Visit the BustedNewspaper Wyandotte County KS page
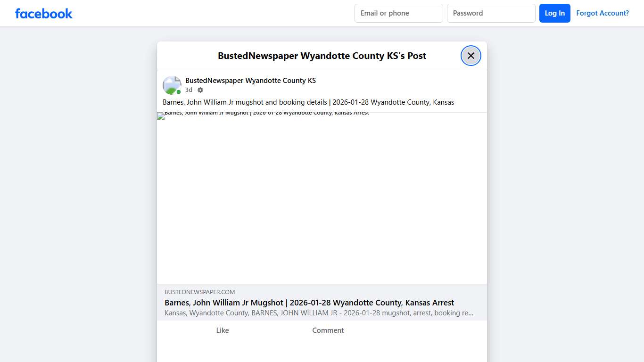Viewport: 644px width, 362px height. [x=250, y=80]
